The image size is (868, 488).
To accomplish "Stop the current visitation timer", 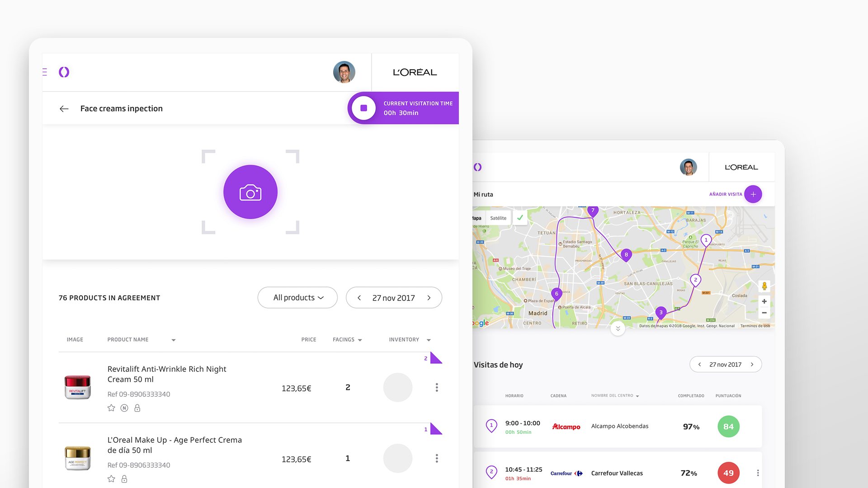I will tap(363, 108).
